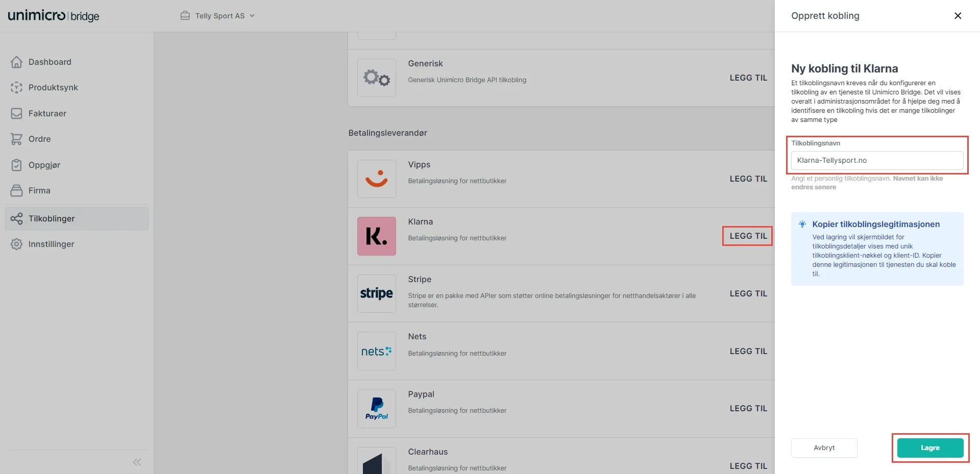Open Fakturaer menu item
The height and width of the screenshot is (474, 980).
click(77, 113)
